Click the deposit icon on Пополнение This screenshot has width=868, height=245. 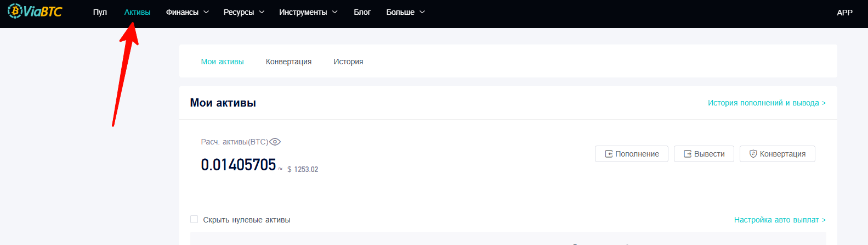tap(609, 154)
